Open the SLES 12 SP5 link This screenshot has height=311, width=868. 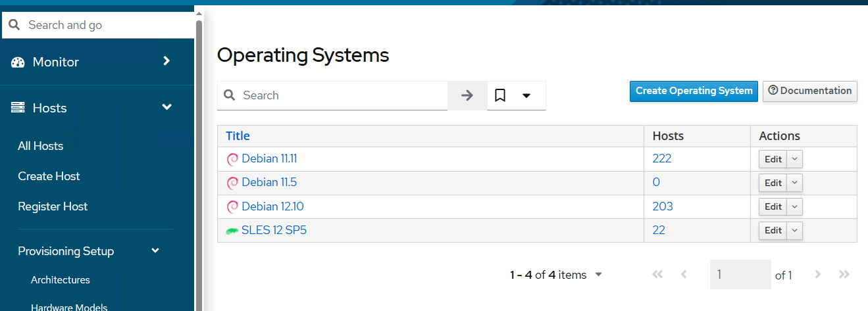(274, 230)
